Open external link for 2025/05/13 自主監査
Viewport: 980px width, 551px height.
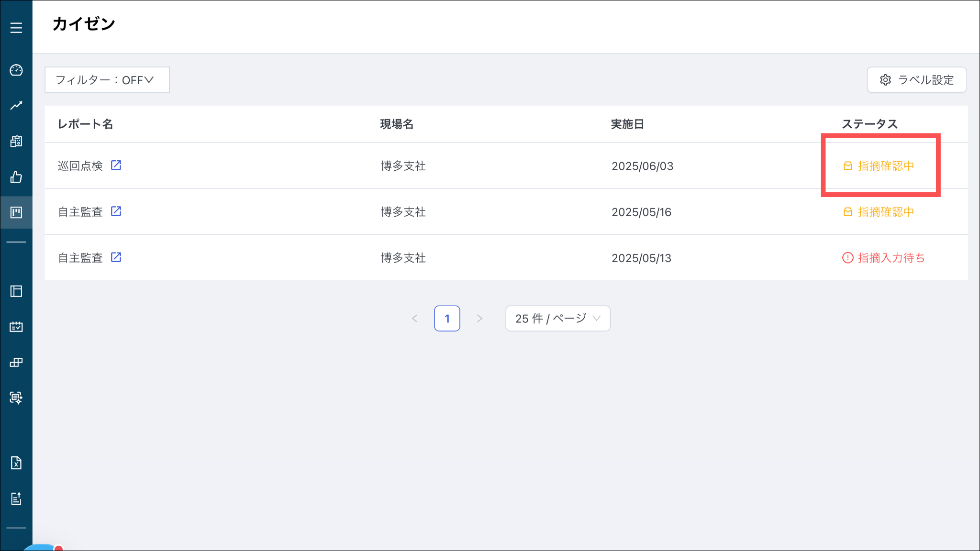tap(116, 257)
